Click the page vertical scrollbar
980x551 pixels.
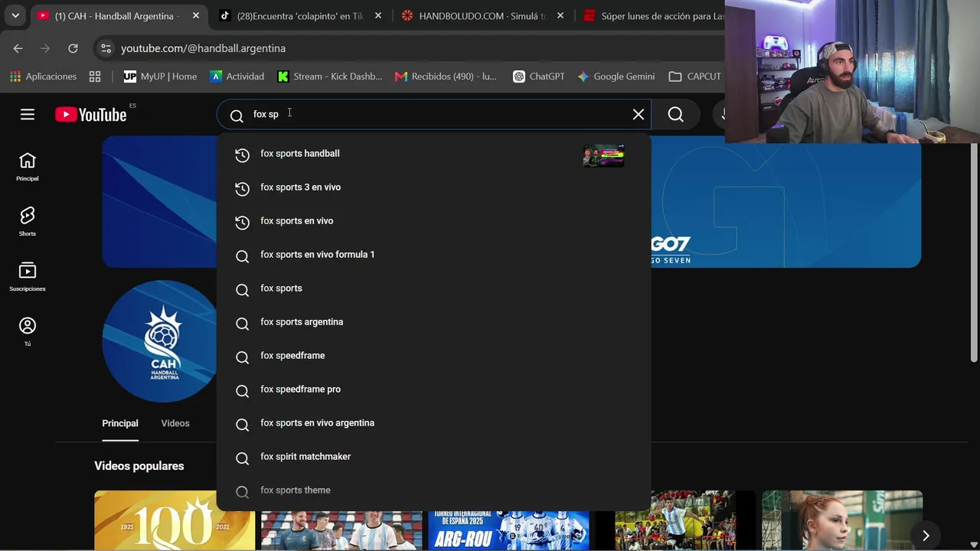coord(974,253)
